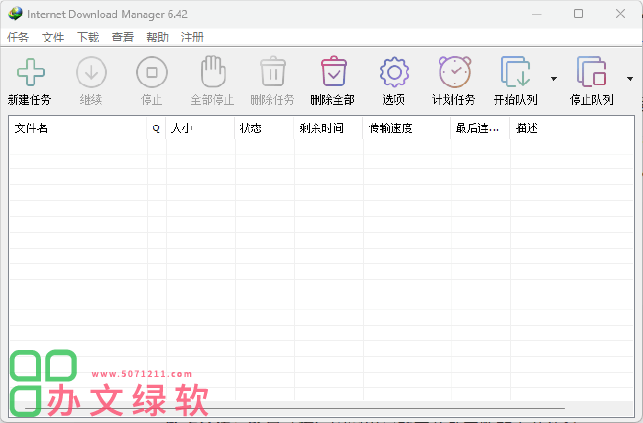Click the 删除全部 checked bin icon

[x=333, y=71]
